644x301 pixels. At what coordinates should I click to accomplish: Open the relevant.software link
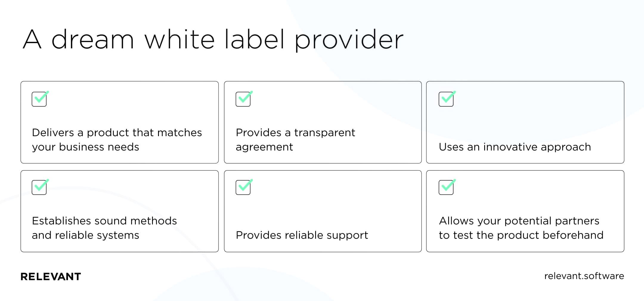(x=584, y=276)
